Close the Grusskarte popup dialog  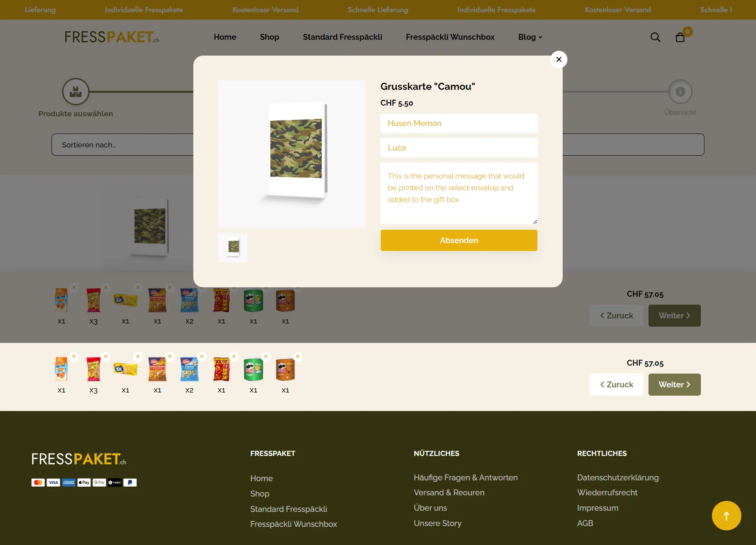559,60
